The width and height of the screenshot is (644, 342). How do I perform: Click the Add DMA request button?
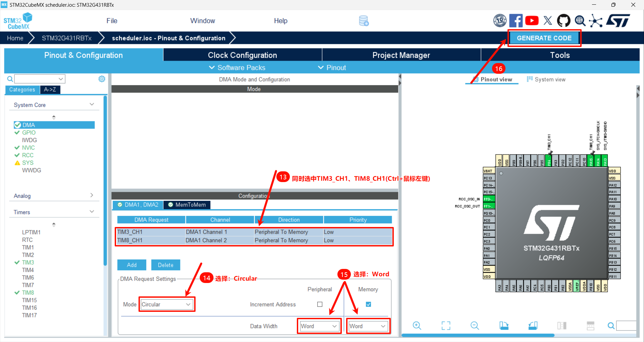pyautogui.click(x=132, y=265)
